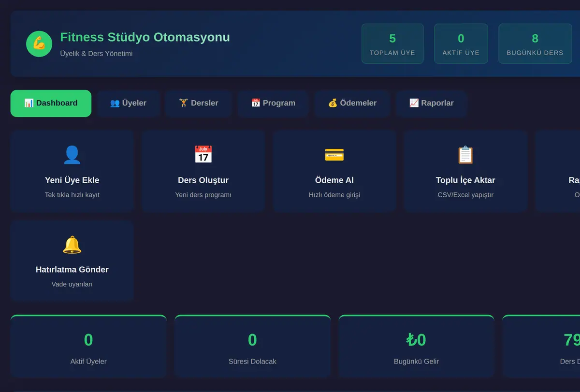
Task: Click the Yeni Üye Ekle card title
Action: (72, 180)
